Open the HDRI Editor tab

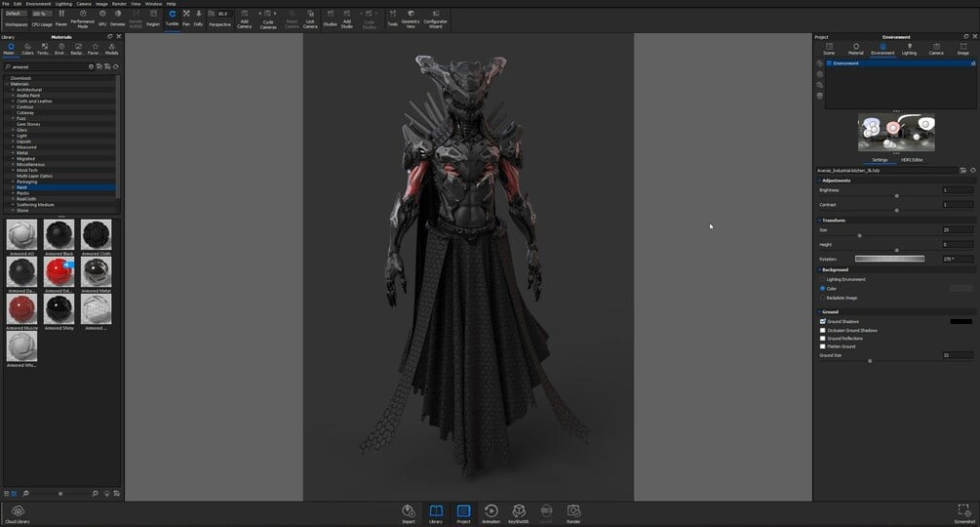tap(912, 160)
